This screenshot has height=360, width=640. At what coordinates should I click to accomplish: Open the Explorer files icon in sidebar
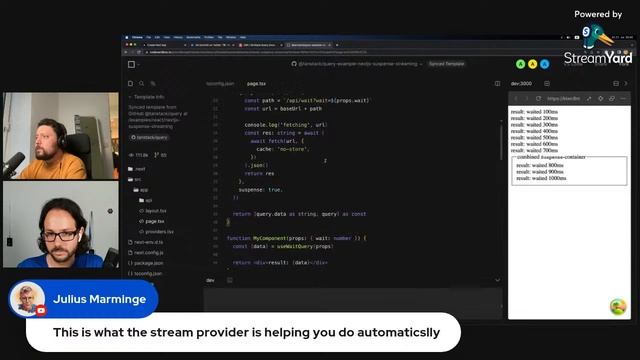click(x=130, y=83)
